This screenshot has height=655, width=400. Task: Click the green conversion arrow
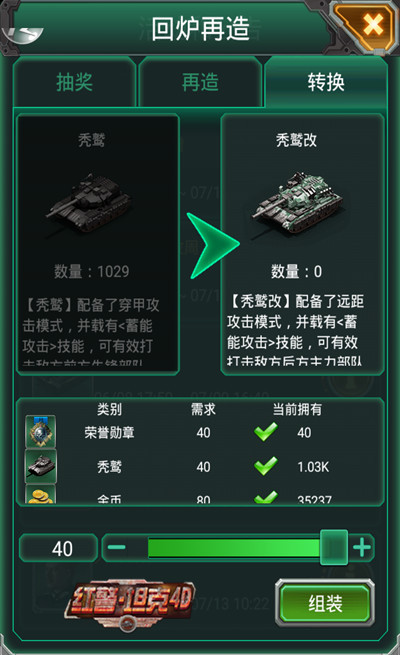[x=213, y=245]
